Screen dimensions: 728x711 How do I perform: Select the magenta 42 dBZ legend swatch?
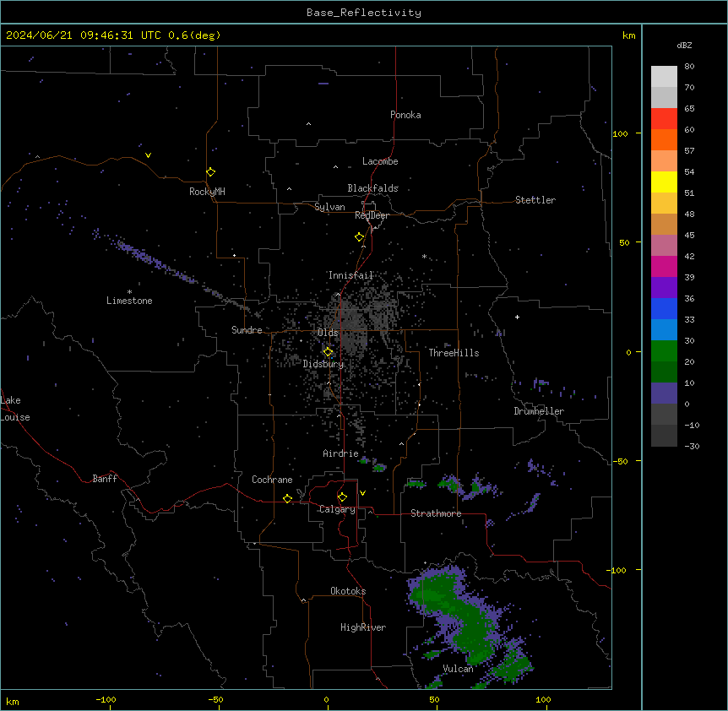(x=664, y=266)
